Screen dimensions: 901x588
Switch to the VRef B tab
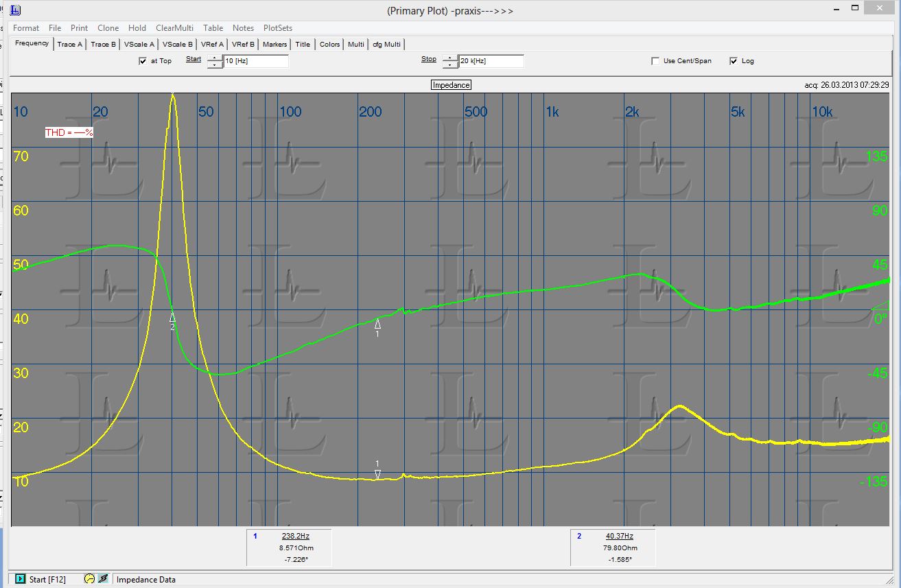(244, 44)
